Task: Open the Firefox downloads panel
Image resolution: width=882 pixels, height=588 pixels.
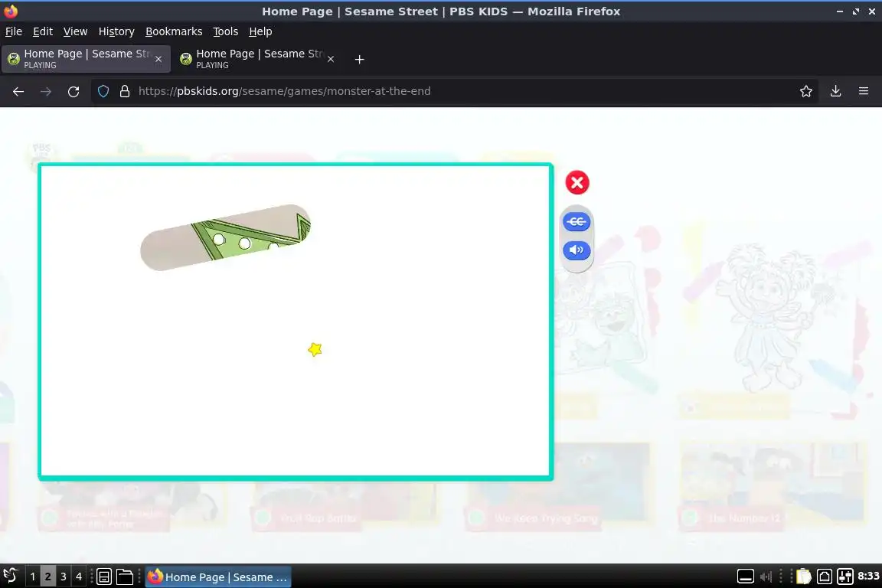Action: click(x=836, y=91)
